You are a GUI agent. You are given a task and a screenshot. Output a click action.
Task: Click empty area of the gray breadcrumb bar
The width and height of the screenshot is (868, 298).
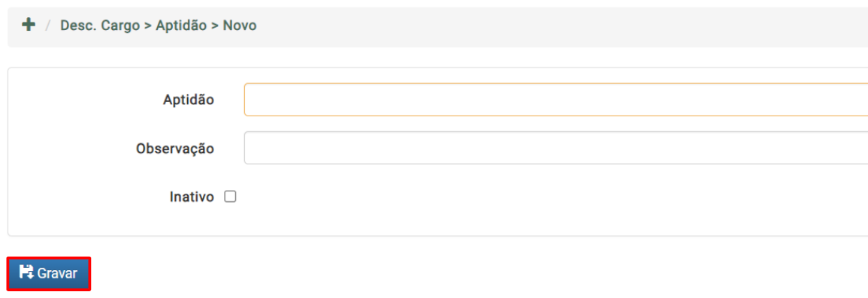[x=554, y=26]
